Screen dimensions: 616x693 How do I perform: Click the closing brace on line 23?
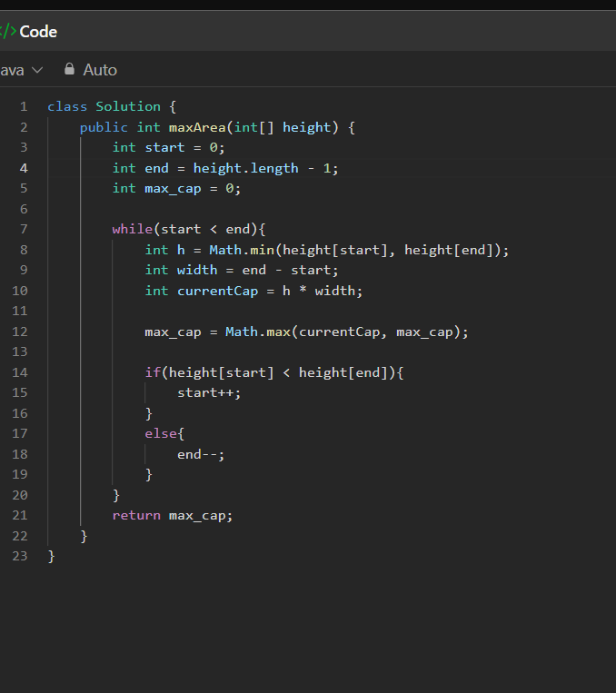pos(51,557)
